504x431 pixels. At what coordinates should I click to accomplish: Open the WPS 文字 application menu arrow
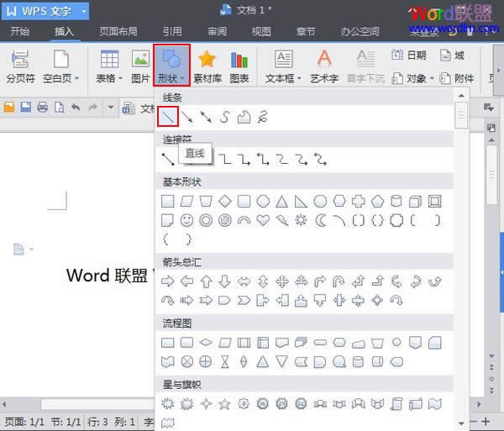tap(84, 12)
